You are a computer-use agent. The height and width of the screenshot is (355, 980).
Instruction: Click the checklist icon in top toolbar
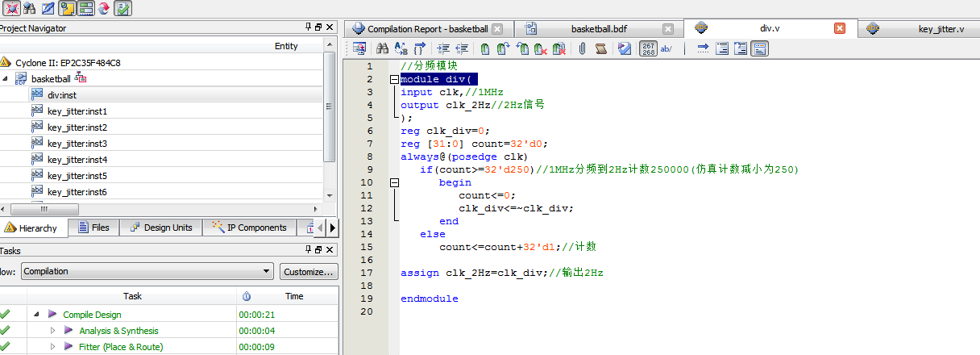[122, 9]
